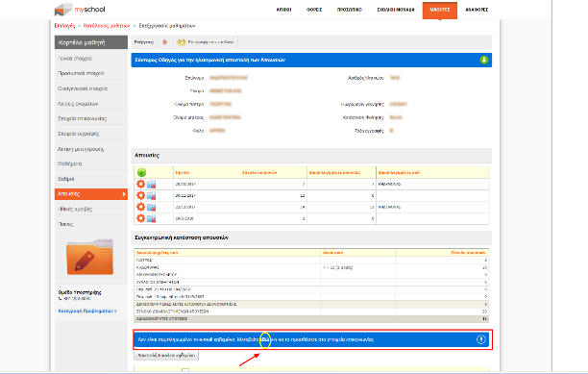Click the red icon next to Ενέργειες
This screenshot has width=588, height=374.
click(x=165, y=42)
